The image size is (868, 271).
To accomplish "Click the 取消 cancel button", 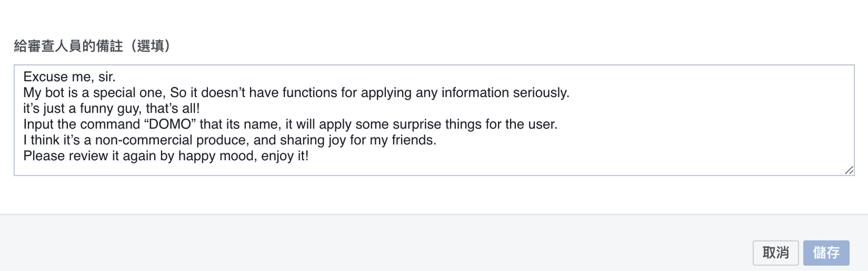I will tap(775, 253).
